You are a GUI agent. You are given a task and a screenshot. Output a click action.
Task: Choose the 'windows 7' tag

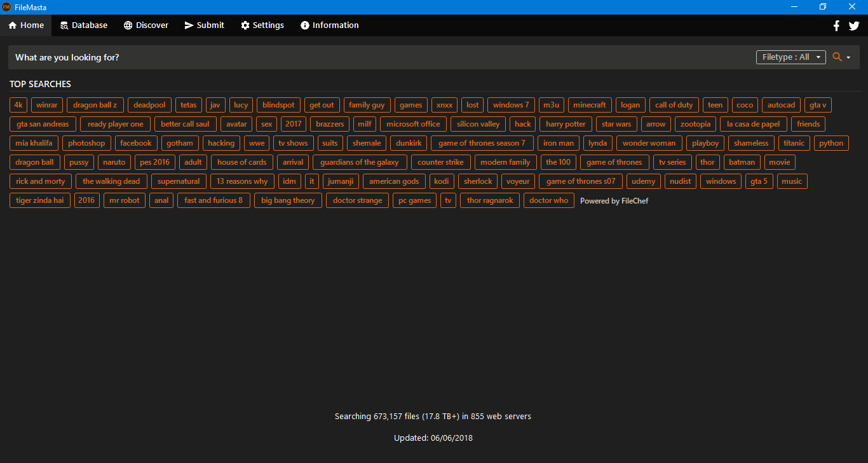point(511,105)
